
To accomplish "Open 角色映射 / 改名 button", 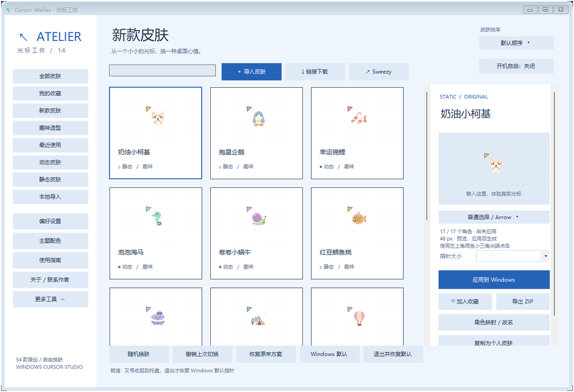I will (494, 322).
